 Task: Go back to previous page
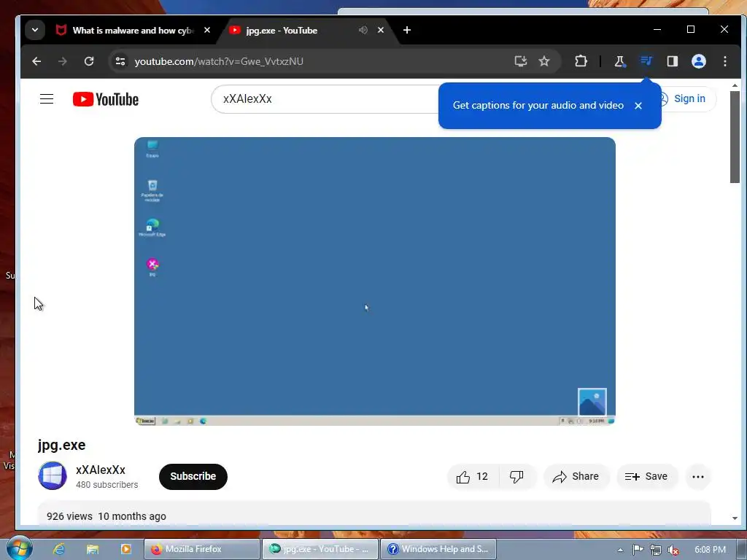point(36,61)
